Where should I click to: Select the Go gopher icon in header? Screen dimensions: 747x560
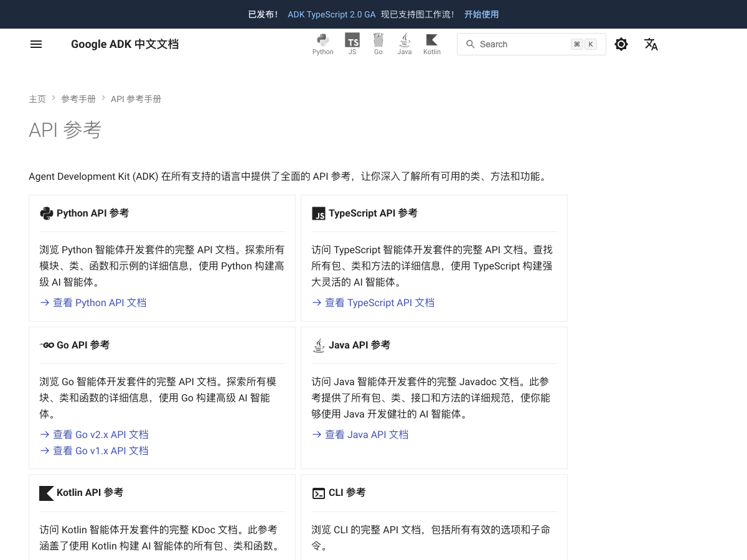(x=378, y=44)
